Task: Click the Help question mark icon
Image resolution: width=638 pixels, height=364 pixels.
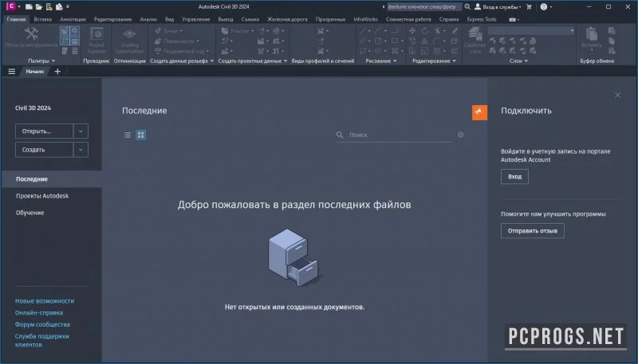Action: point(544,6)
